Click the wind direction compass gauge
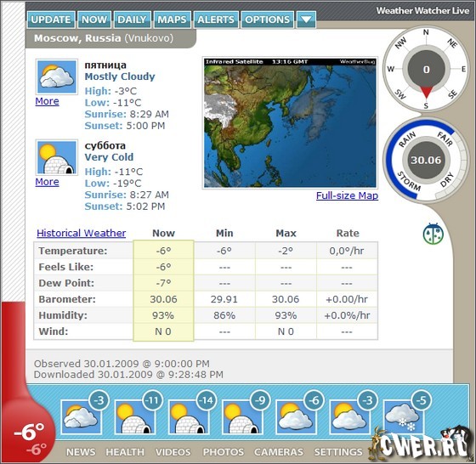Screen dimensions: 476x464 426,69
